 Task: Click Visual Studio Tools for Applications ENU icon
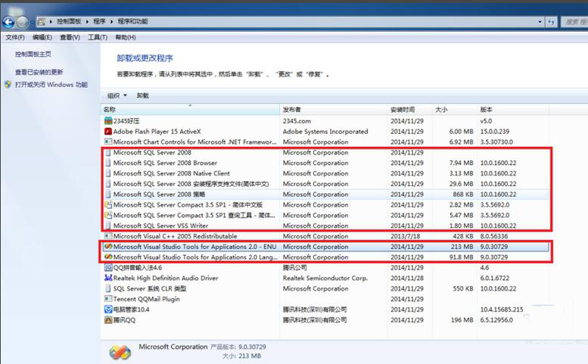point(108,247)
